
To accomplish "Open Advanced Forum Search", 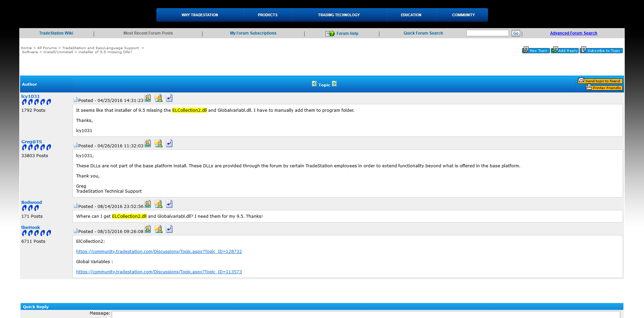I will click(574, 33).
